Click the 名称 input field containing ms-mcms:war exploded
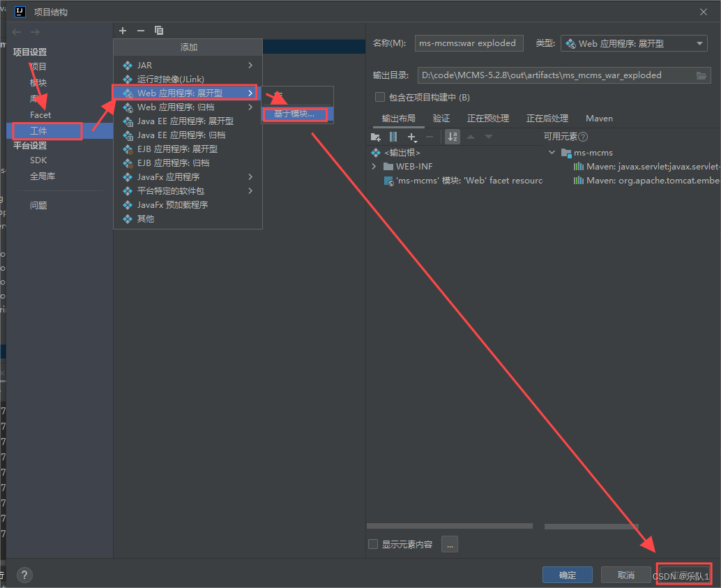 [469, 43]
